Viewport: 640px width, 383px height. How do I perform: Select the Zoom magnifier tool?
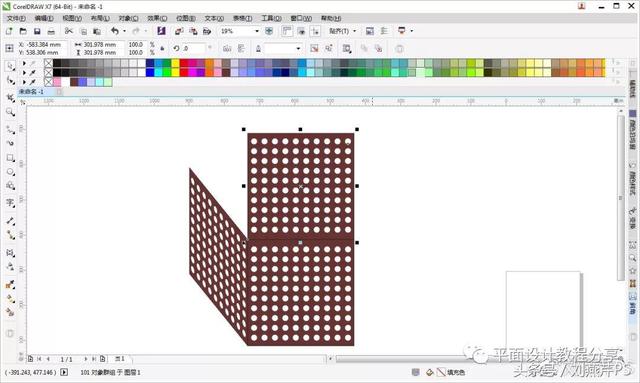[10, 112]
